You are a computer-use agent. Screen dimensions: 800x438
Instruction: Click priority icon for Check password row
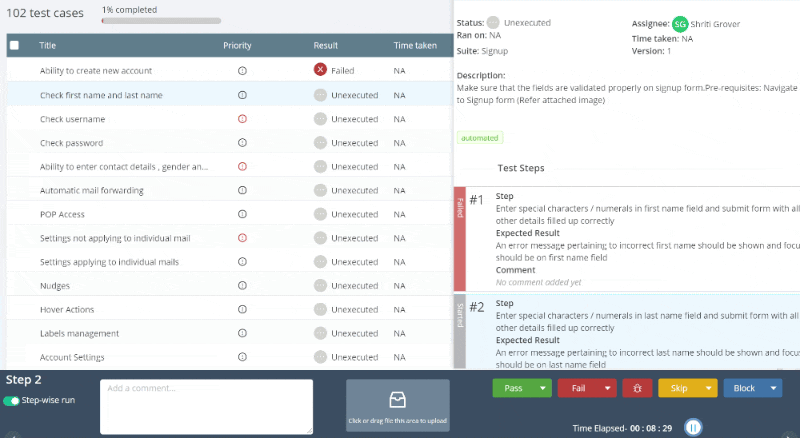pos(242,142)
